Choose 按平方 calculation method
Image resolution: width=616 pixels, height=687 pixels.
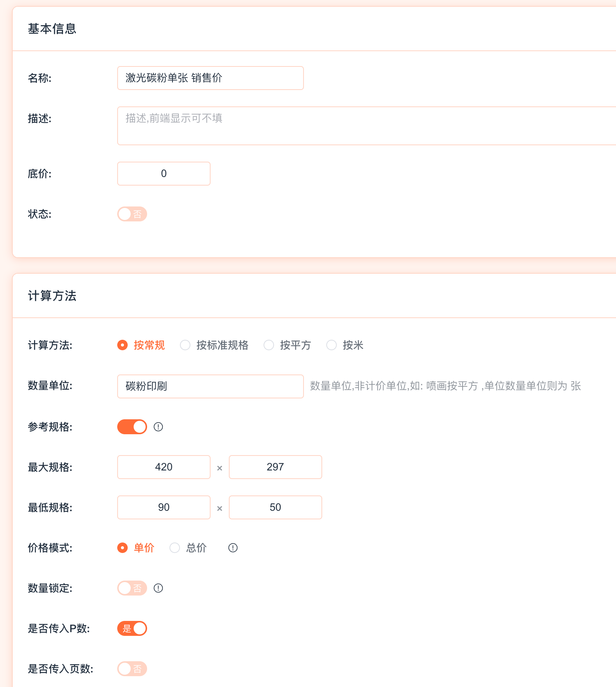pos(269,345)
